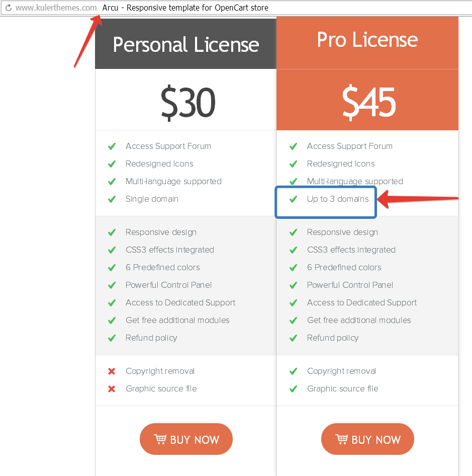
Task: Click cart icon in Pro Buy Now button
Action: coord(342,439)
